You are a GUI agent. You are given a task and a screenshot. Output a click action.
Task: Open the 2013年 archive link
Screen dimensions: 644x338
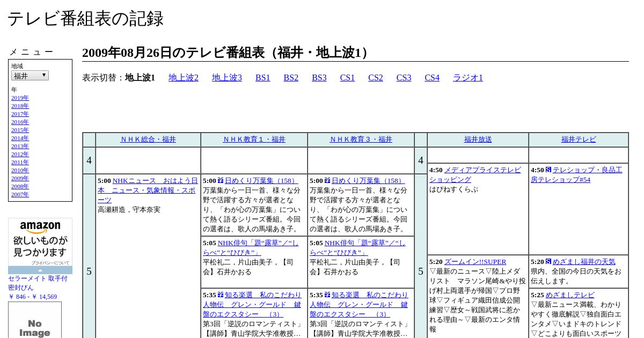tap(20, 146)
